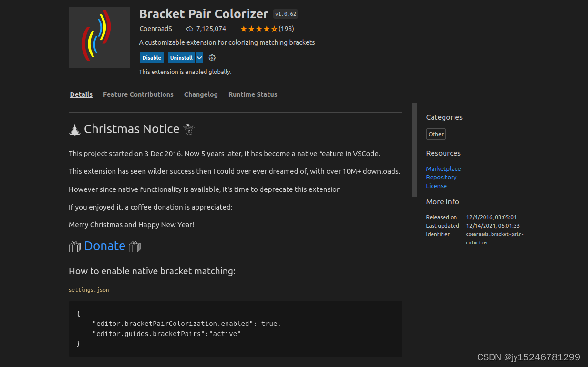The image size is (588, 367).
Task: Disable the Bracket Pair Colorizer extension
Action: (152, 58)
